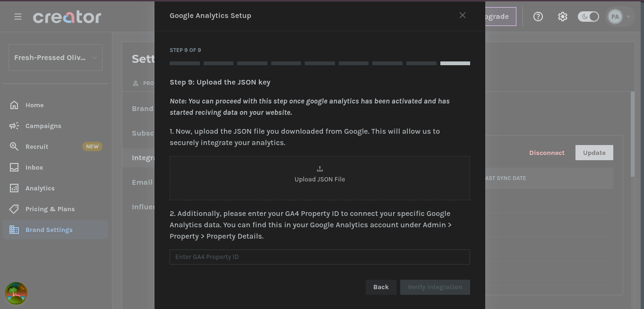Open the hamburger menu icon

click(18, 17)
